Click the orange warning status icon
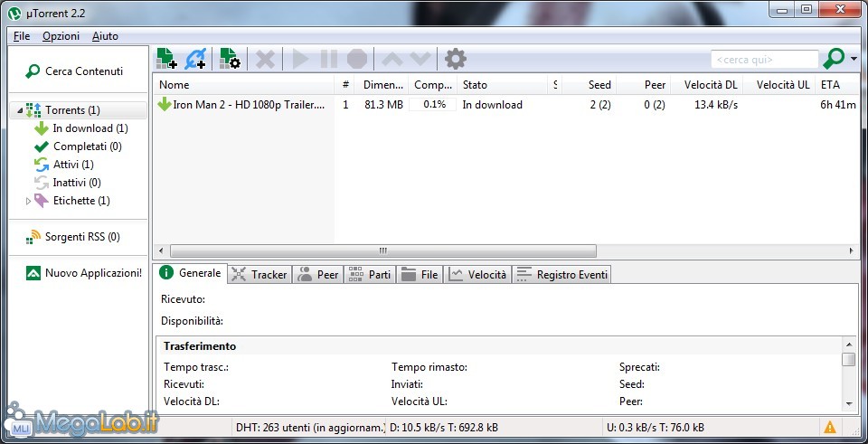The height and width of the screenshot is (444, 868). (830, 428)
